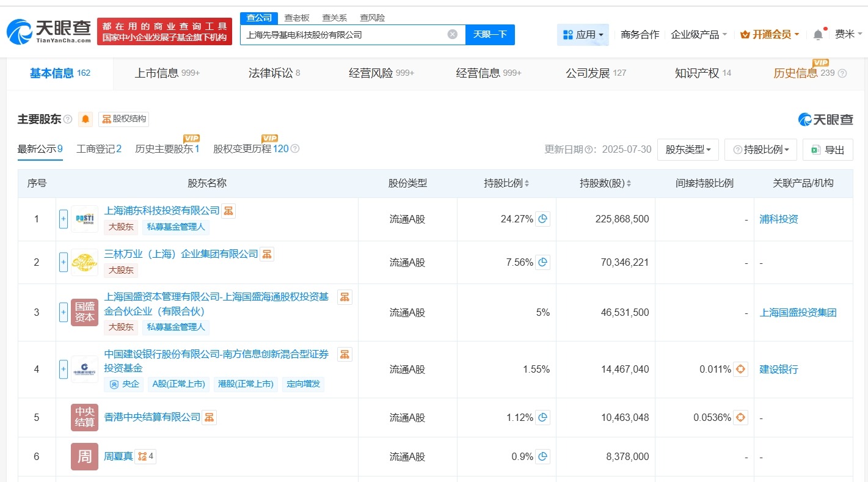Screen dimensions: 868x482
Task: Click the help icon next to 更新日期
Action: [x=589, y=149]
